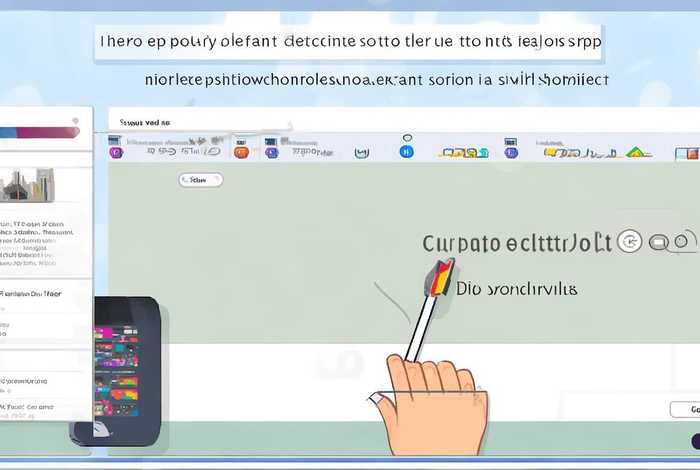Viewport: 700px width, 470px height.
Task: Click the circled arrow icon beside the large heading
Action: tap(629, 241)
